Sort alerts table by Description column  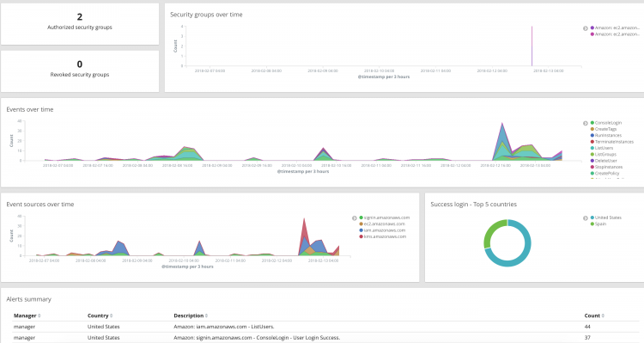tap(206, 315)
